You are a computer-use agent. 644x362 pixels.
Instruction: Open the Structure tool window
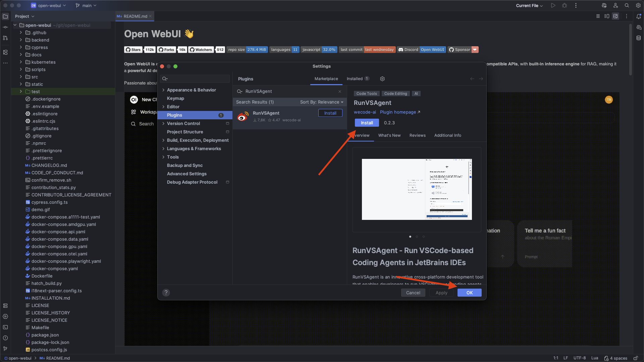pyautogui.click(x=5, y=52)
